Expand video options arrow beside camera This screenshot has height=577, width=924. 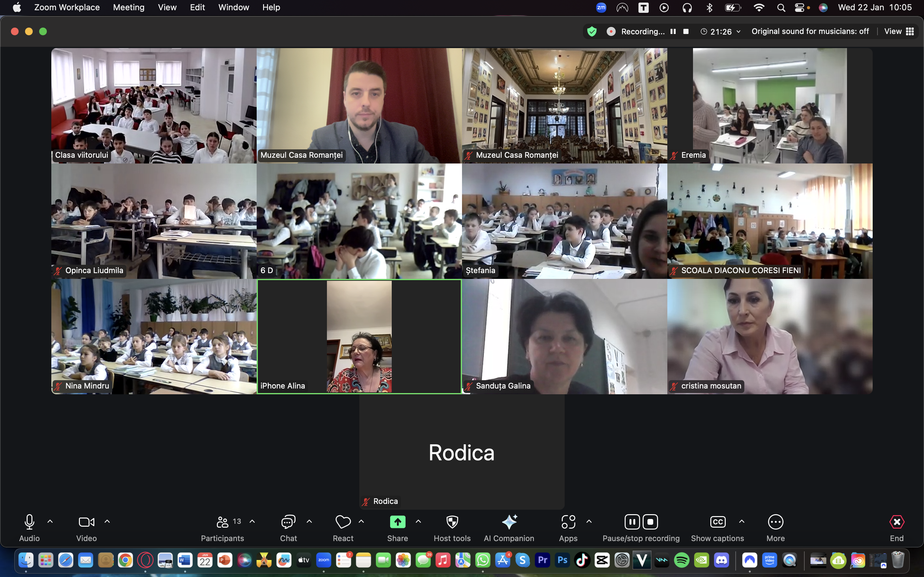point(107,521)
